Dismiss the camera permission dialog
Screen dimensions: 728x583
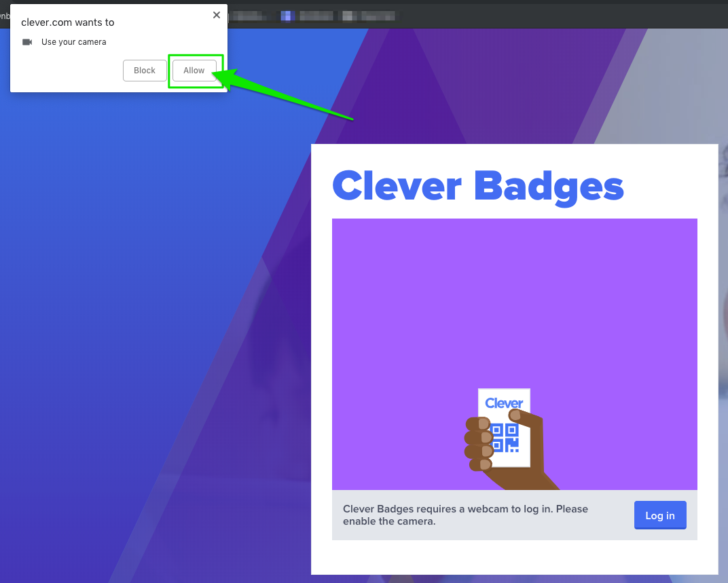[216, 14]
